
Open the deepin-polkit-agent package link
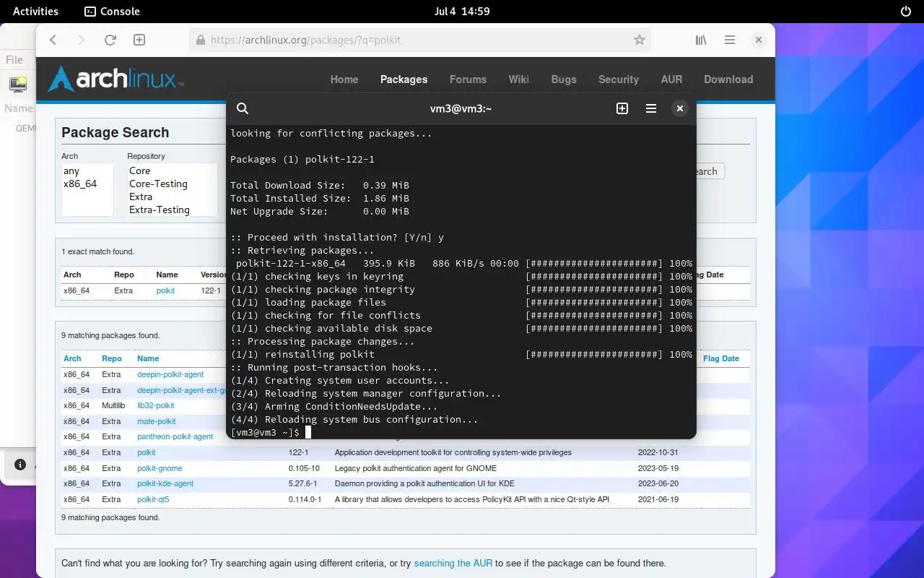(170, 374)
